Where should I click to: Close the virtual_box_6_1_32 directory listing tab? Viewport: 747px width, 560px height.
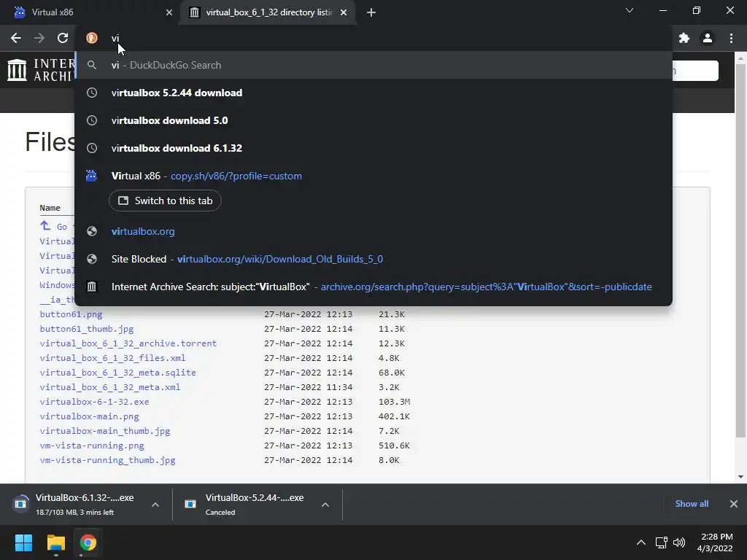pyautogui.click(x=344, y=12)
